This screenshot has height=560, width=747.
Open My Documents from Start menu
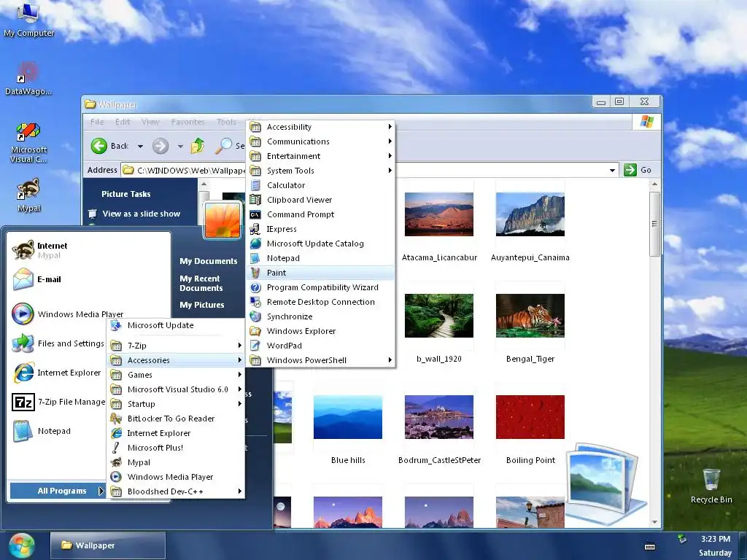208,261
